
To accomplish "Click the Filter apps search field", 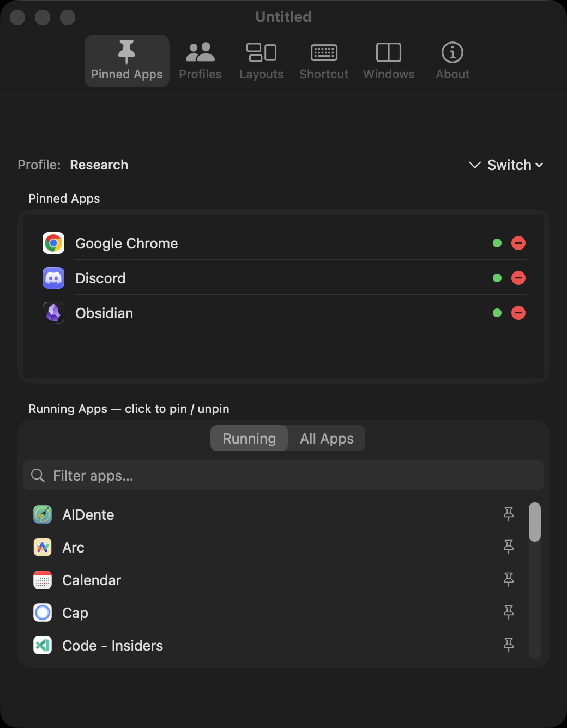I will 283,475.
